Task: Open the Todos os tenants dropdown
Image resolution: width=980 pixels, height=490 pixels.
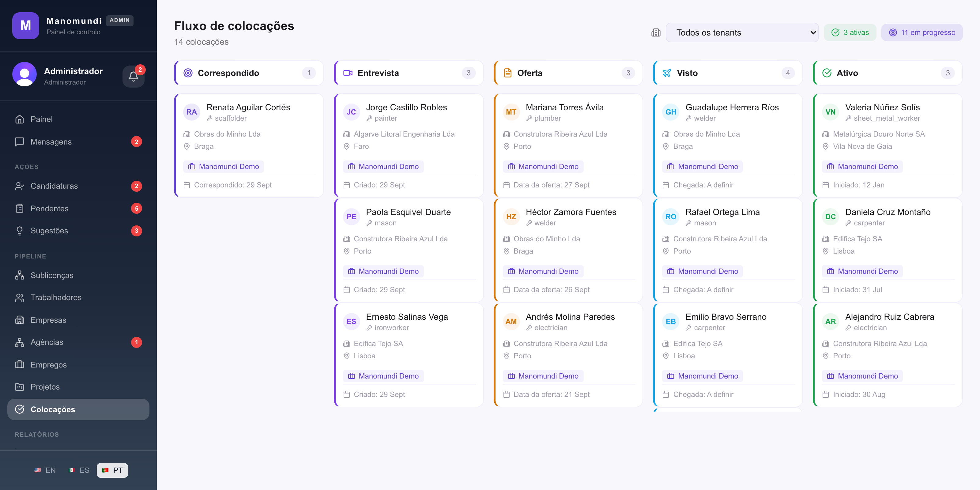Action: 742,33
